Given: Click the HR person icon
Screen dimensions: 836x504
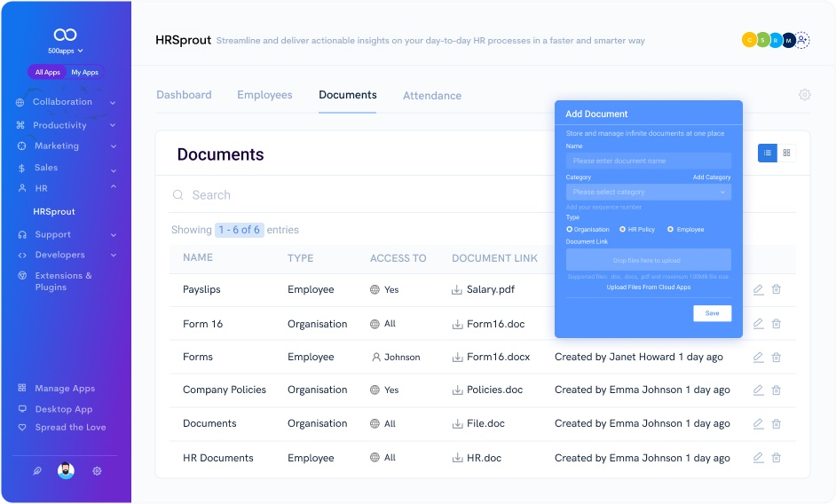Looking at the screenshot, I should (22, 188).
